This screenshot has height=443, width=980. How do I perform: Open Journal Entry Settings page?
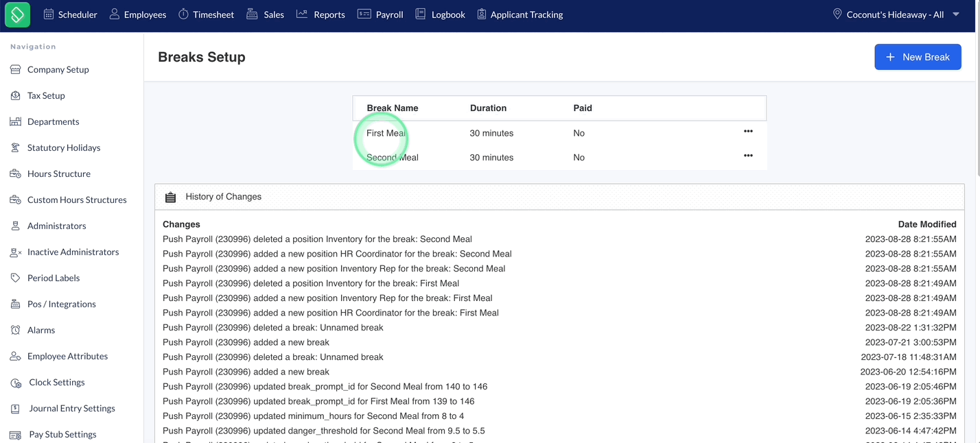pyautogui.click(x=72, y=408)
